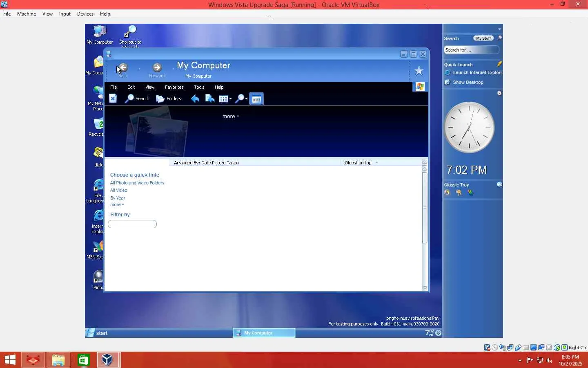The image size is (588, 368).
Task: Go back with the Back arrow button
Action: pyautogui.click(x=123, y=68)
